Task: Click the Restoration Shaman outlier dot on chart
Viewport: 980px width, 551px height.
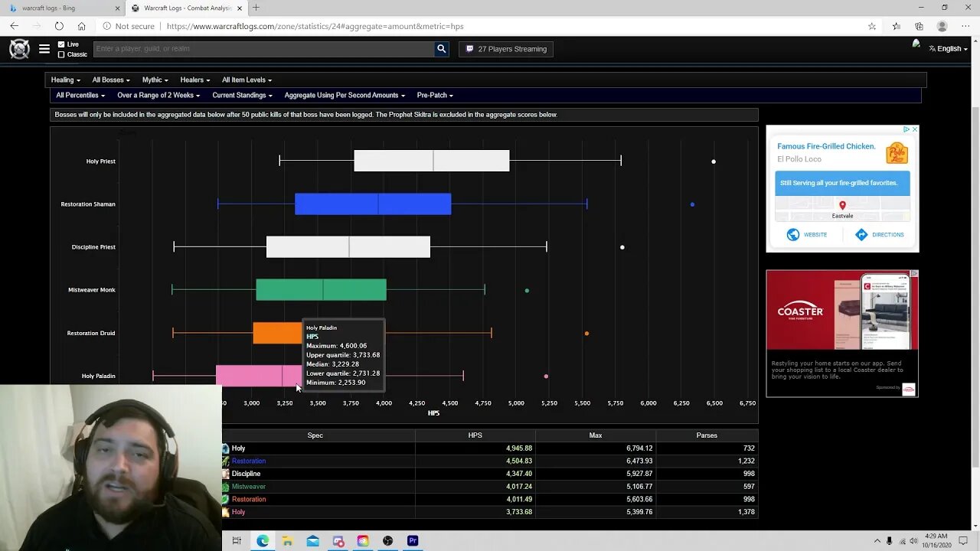Action: point(692,204)
